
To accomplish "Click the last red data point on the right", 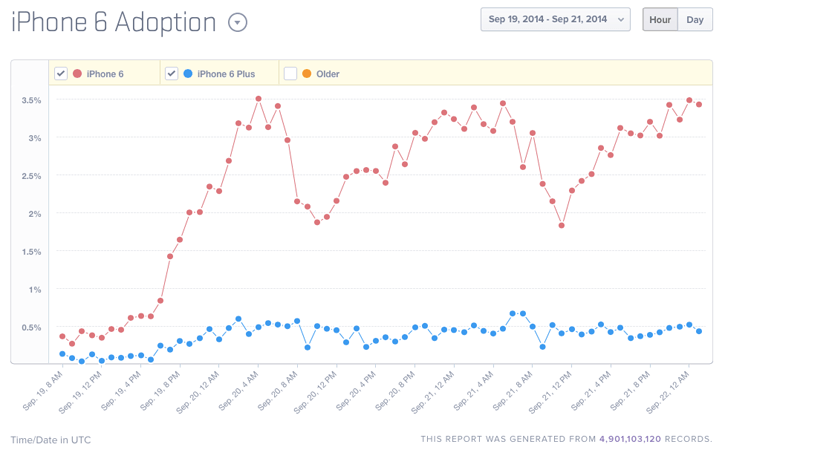I will [699, 105].
